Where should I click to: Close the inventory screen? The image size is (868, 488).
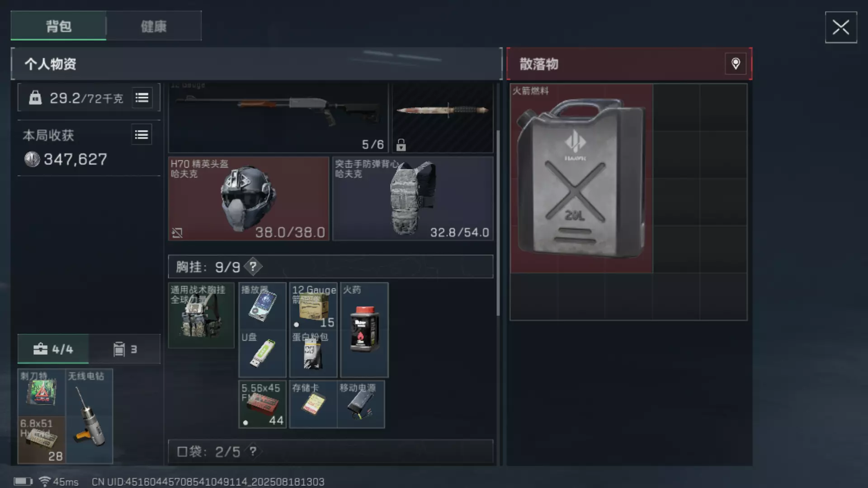tap(841, 28)
